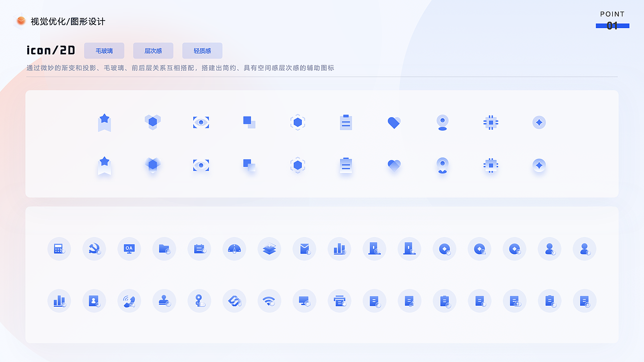Click the OA monitor icon

tap(129, 248)
